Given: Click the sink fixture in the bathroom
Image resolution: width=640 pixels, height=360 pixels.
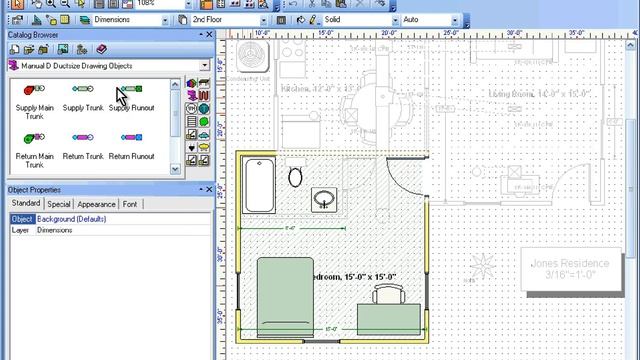Looking at the screenshot, I should [x=324, y=200].
